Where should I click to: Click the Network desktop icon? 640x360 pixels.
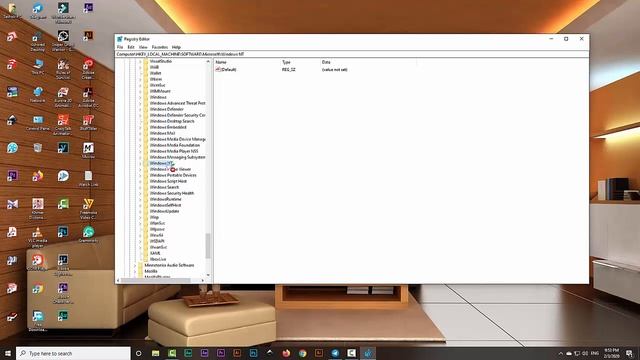(38, 95)
